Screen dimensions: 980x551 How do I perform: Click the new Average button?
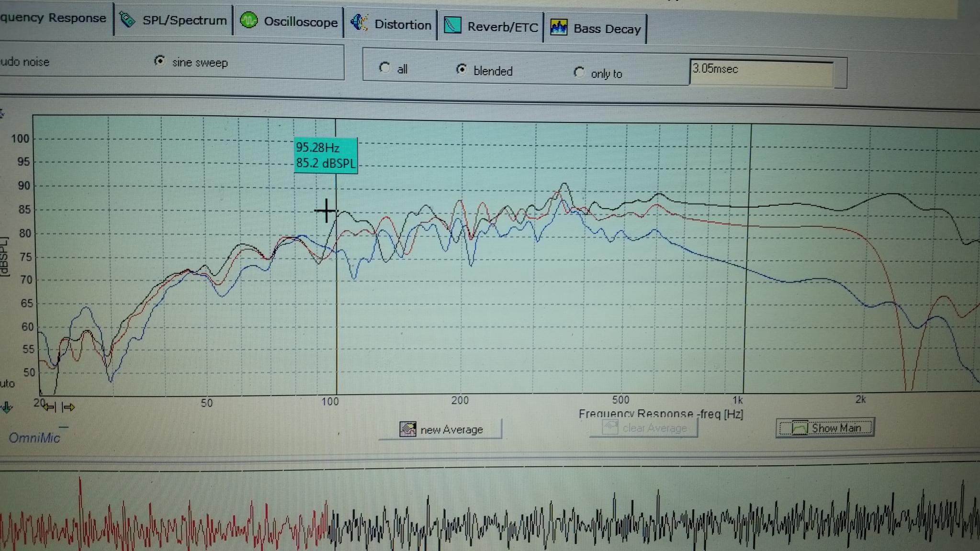pos(440,429)
